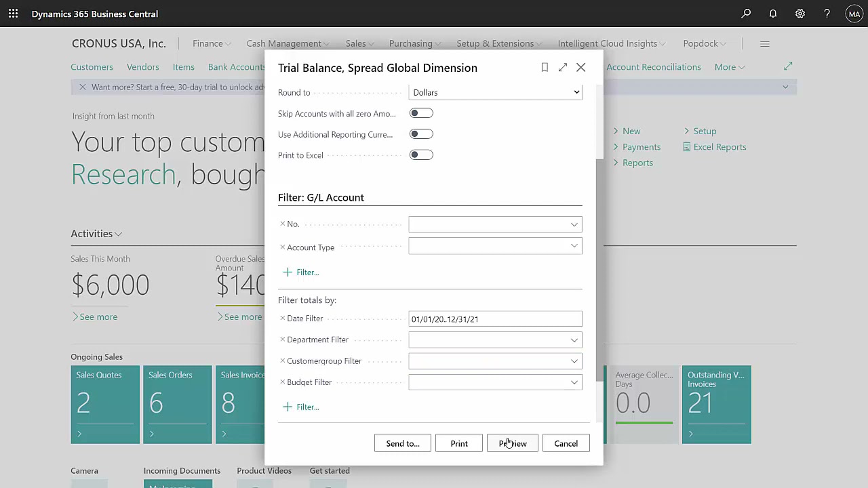
Task: Open the Customergroup Filter dropdown
Action: (x=574, y=361)
